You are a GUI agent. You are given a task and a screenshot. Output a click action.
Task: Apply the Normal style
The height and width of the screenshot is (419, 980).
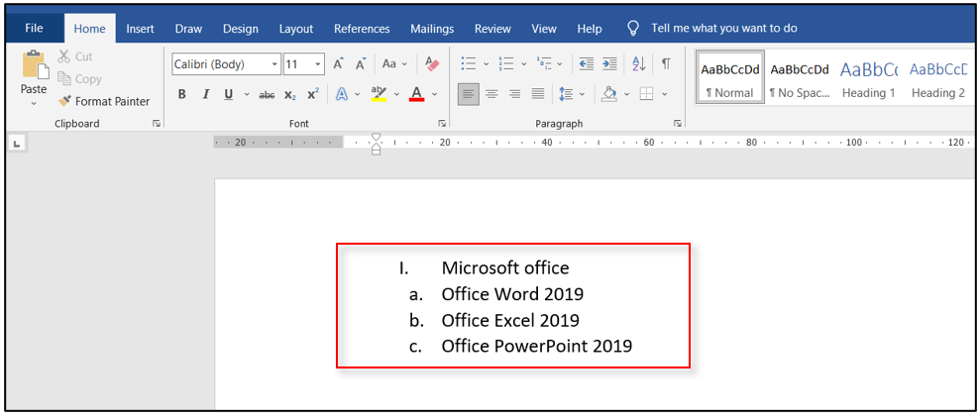(729, 77)
